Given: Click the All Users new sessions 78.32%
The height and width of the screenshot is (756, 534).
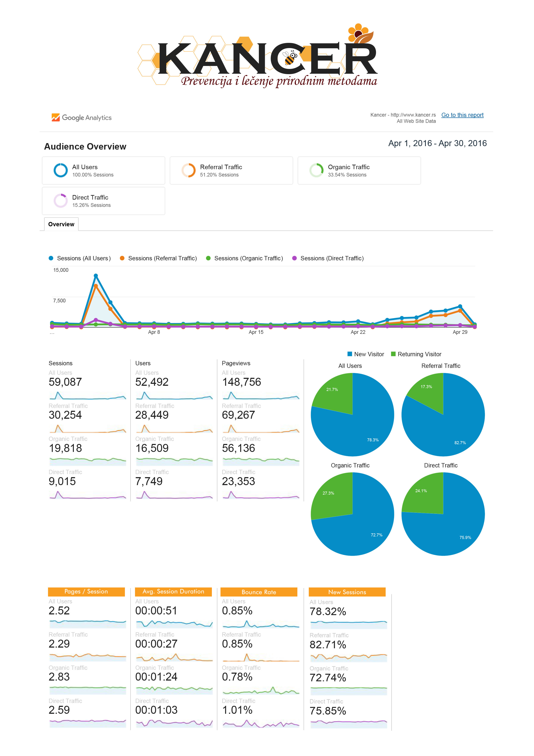Looking at the screenshot, I should [328, 612].
